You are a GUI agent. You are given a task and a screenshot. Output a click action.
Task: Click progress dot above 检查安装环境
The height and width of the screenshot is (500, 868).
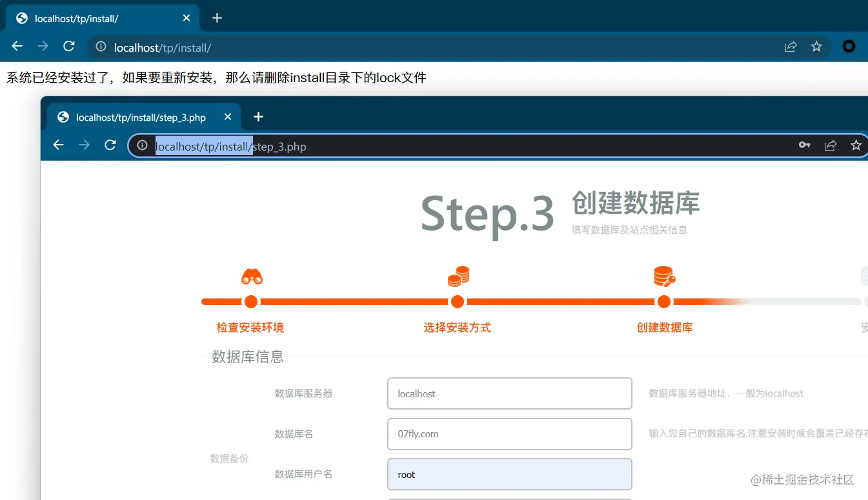tap(251, 302)
